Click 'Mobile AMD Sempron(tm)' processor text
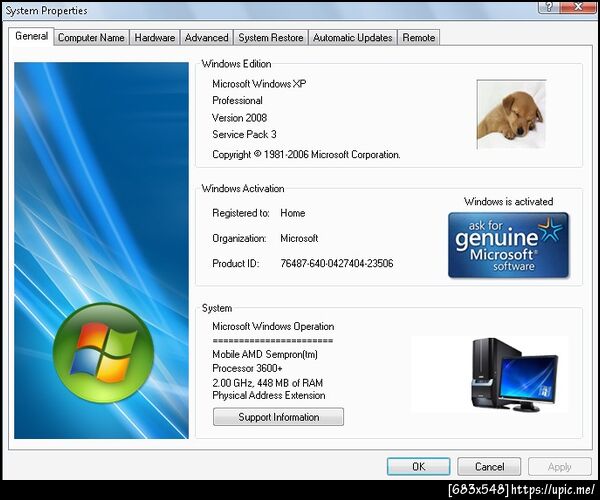Viewport: 600px width, 500px height. [x=265, y=354]
